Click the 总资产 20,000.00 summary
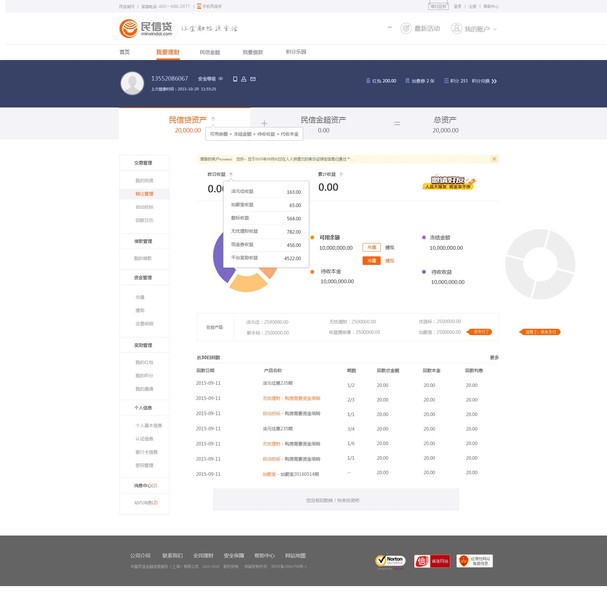 point(445,124)
